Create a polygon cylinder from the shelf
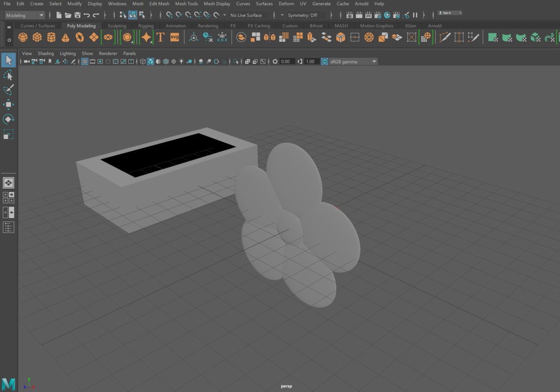The width and height of the screenshot is (560, 392). pyautogui.click(x=52, y=37)
